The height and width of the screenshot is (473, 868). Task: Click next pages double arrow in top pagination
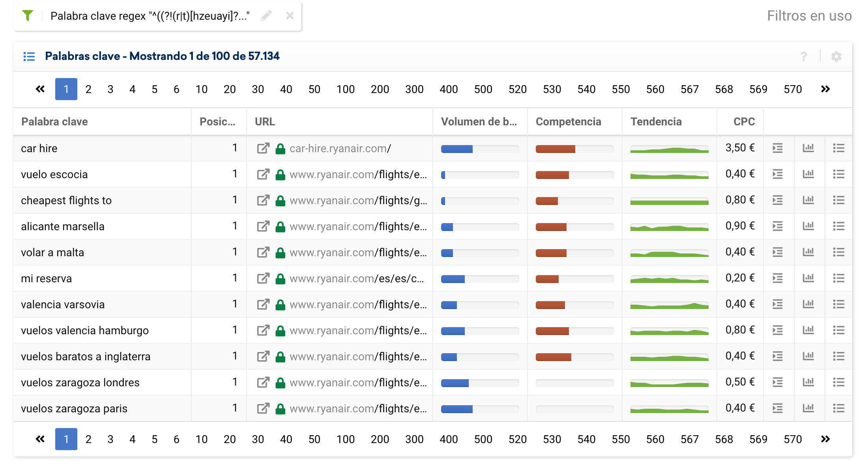click(825, 89)
